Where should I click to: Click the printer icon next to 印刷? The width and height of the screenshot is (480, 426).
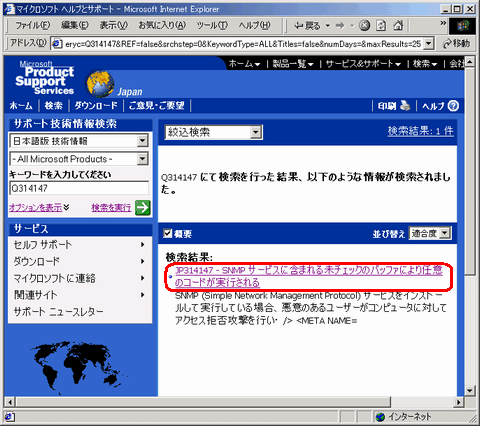(405, 106)
